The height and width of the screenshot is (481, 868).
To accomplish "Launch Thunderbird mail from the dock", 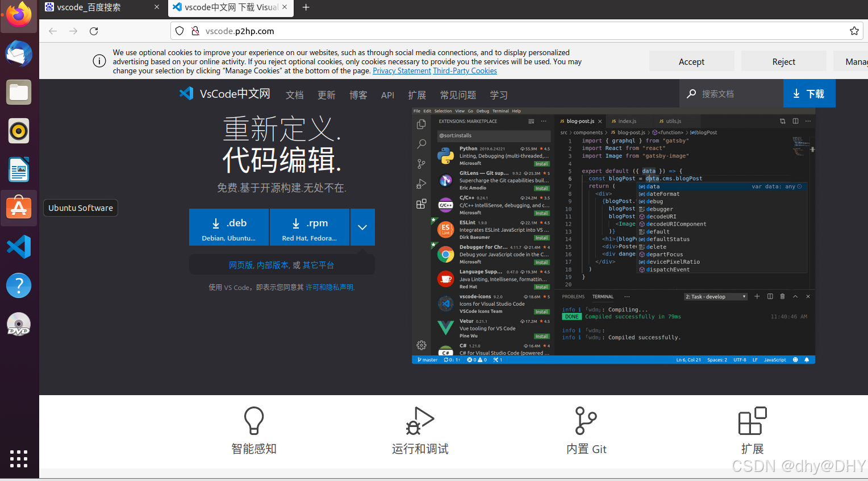I will (x=19, y=54).
